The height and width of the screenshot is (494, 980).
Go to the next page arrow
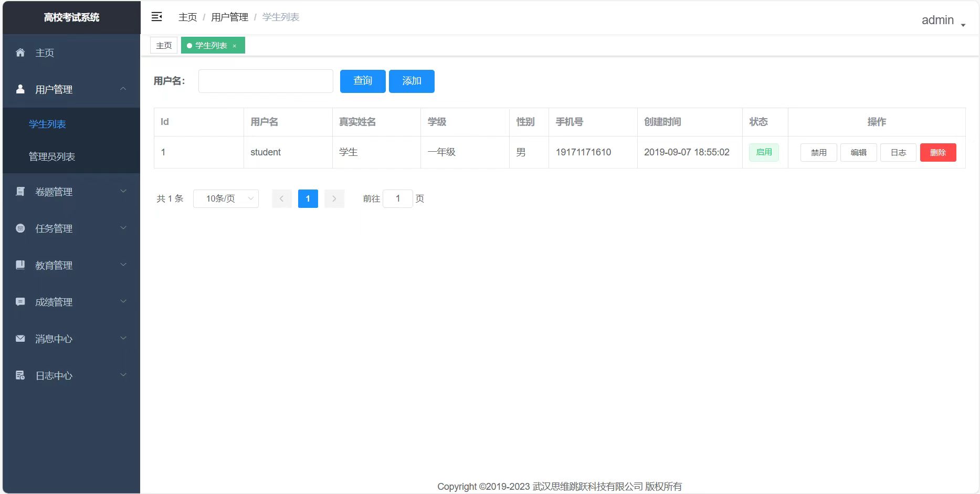pos(334,198)
